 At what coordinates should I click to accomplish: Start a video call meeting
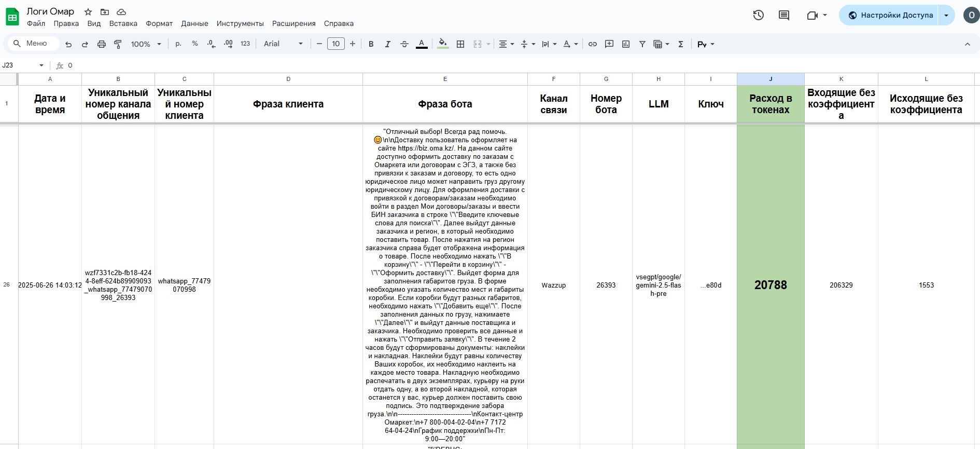tap(813, 16)
